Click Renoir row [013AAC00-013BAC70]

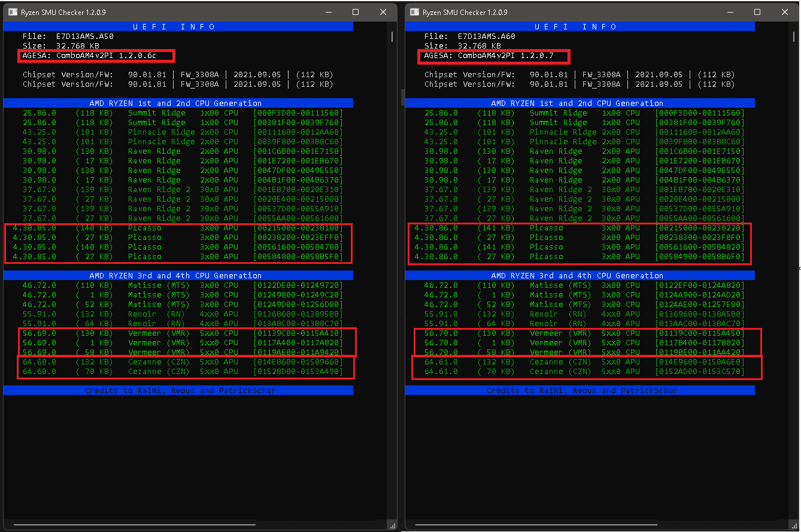pos(585,324)
